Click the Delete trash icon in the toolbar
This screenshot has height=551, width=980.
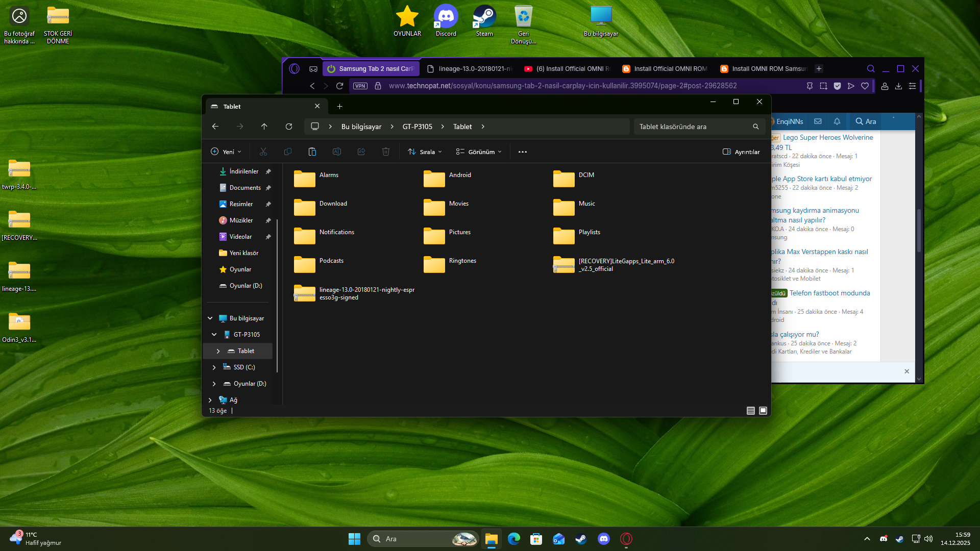[386, 152]
